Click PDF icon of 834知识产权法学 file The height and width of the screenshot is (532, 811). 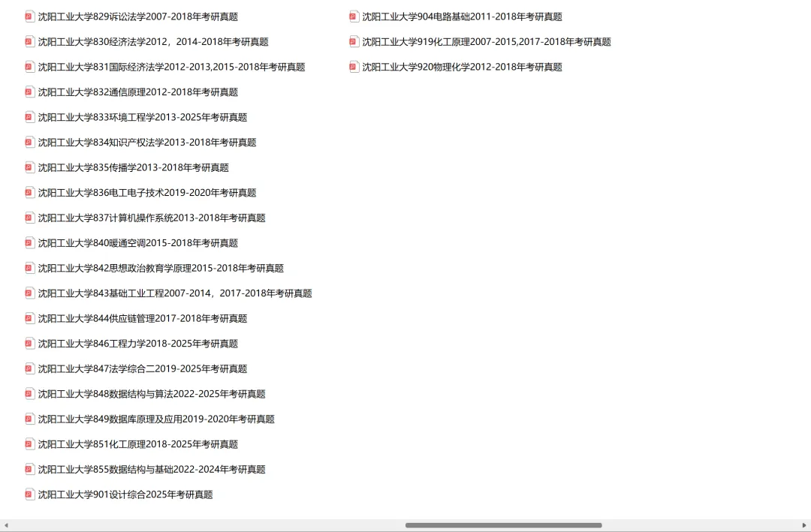click(x=30, y=142)
